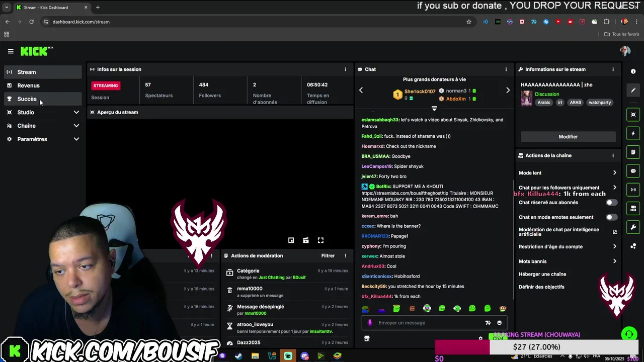Select the Arabic stream tag

[544, 103]
